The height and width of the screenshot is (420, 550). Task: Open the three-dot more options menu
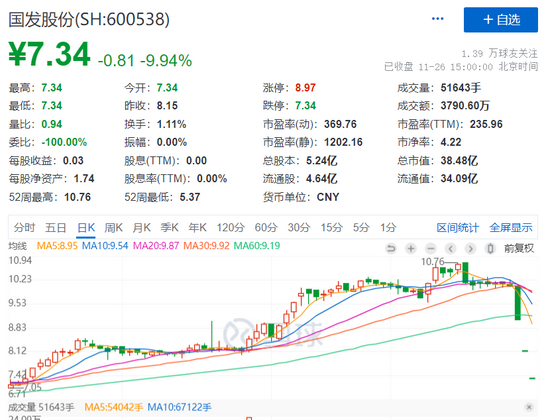437,19
